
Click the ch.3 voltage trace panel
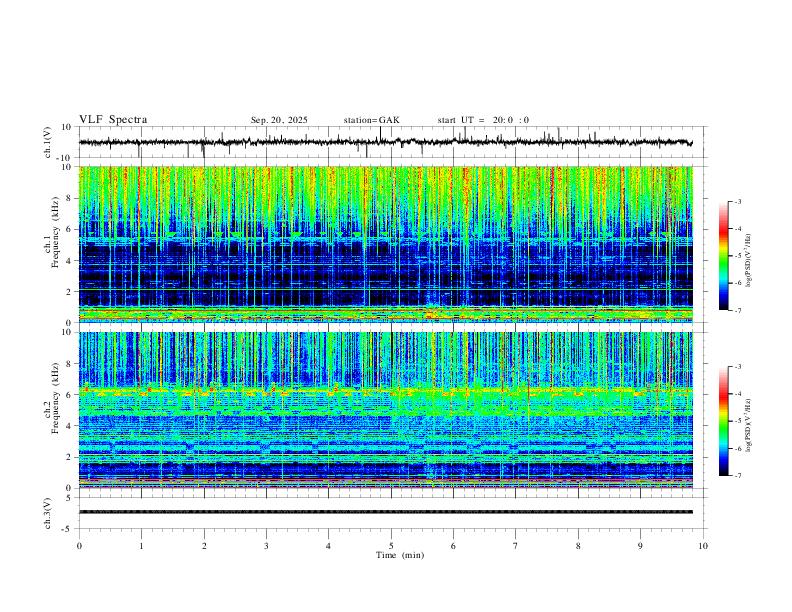pos(392,513)
